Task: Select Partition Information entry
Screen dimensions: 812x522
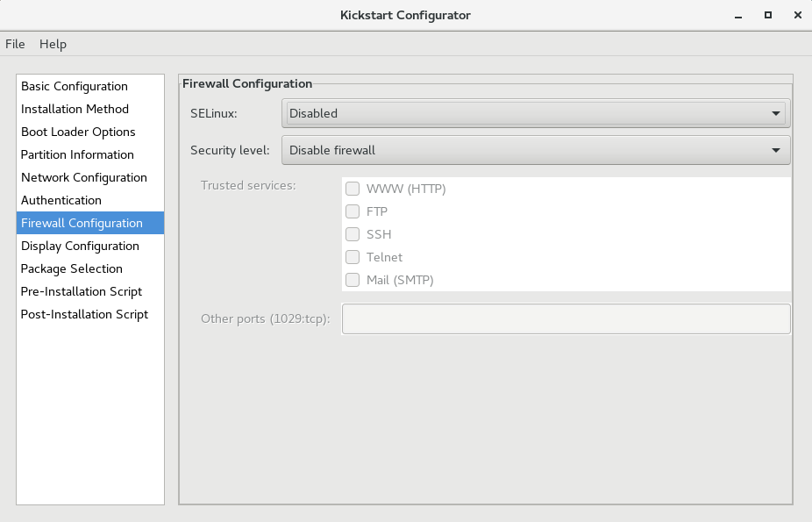Action: click(x=77, y=154)
